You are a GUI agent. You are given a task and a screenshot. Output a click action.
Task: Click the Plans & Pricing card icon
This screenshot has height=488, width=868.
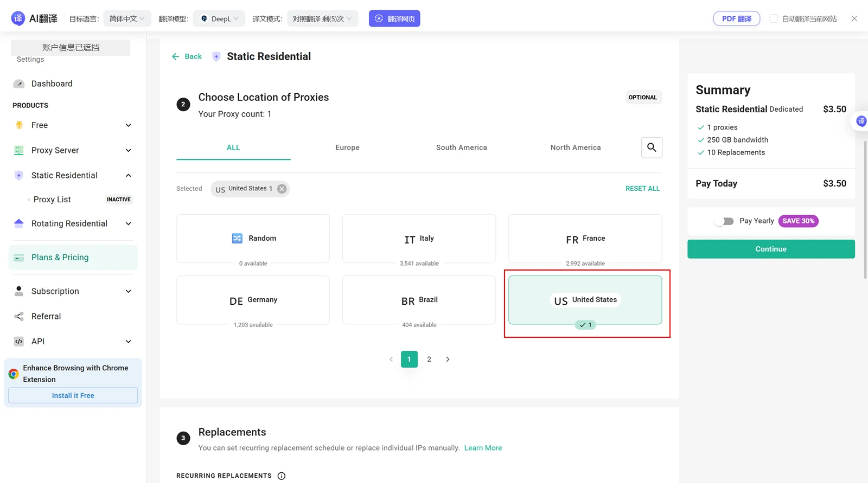[19, 258]
